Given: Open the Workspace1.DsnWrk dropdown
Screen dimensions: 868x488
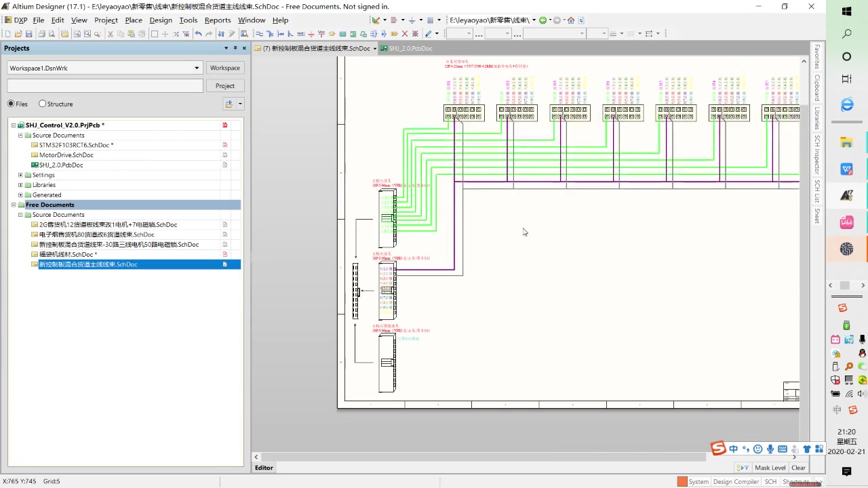Looking at the screenshot, I should pyautogui.click(x=196, y=68).
